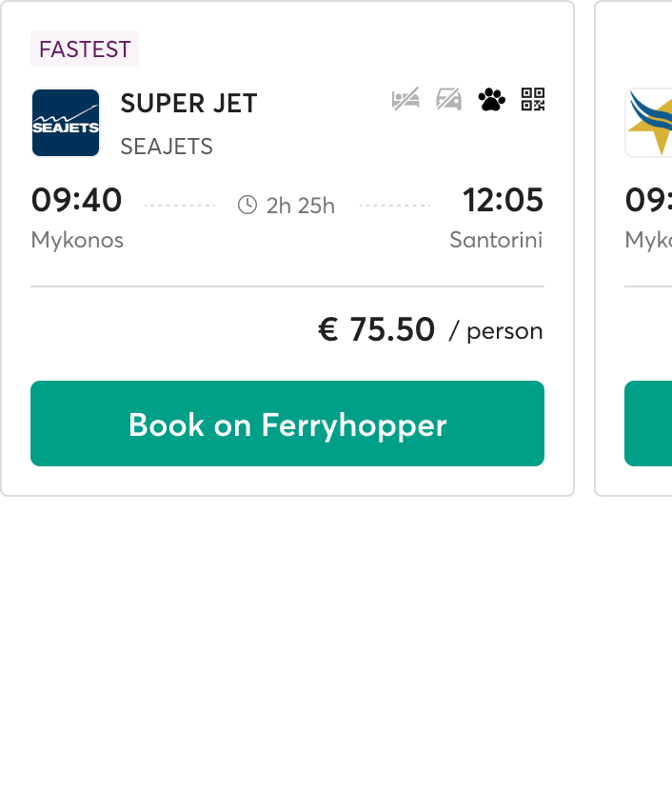The height and width of the screenshot is (788, 672).
Task: Select the SUPER JET vessel name
Action: tap(188, 104)
